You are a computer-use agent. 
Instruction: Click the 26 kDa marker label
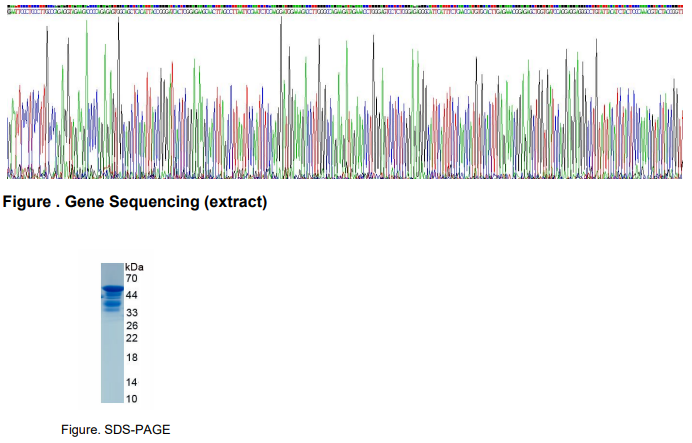click(131, 326)
